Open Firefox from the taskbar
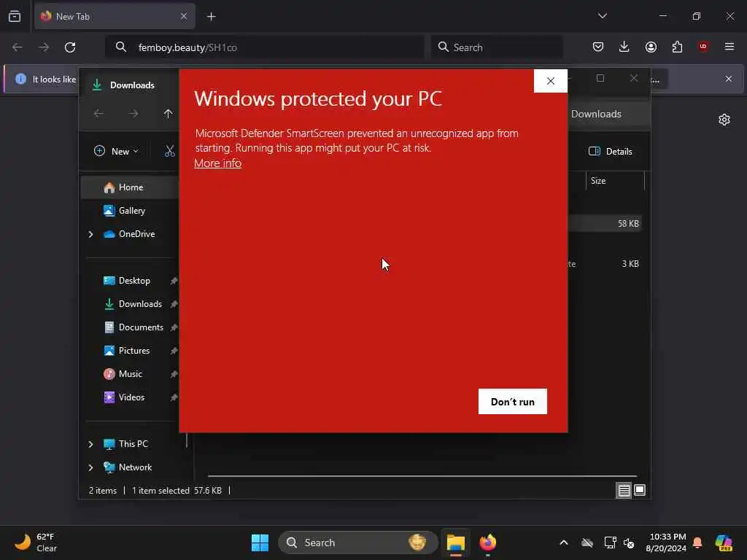This screenshot has height=560, width=747. pos(487,542)
